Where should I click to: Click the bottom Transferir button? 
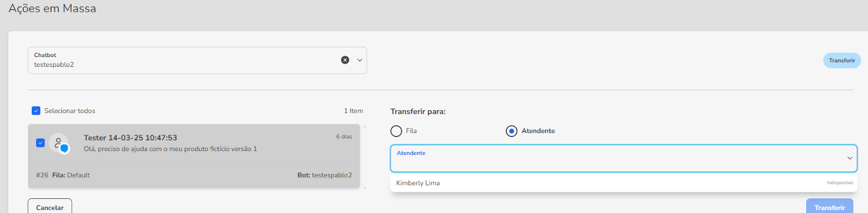point(829,207)
